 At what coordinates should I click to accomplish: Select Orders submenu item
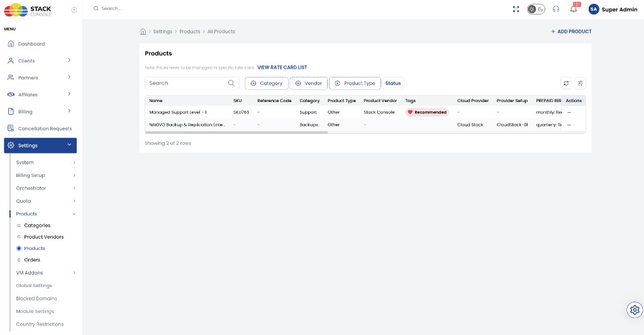coord(32,260)
